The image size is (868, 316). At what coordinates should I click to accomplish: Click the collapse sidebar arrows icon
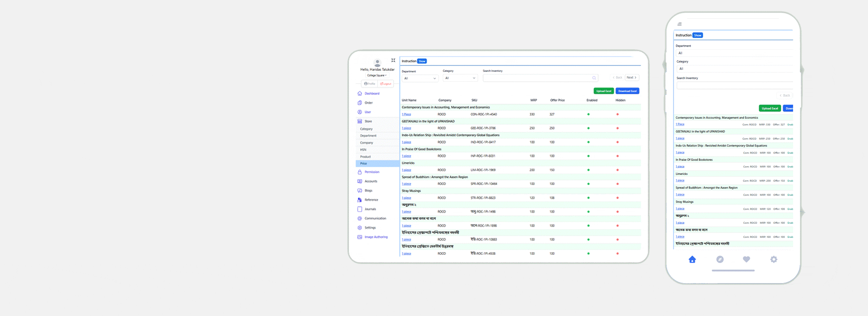tap(393, 60)
